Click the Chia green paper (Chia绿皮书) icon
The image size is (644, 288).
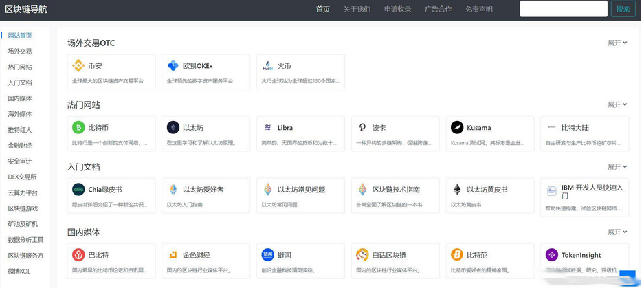pos(78,190)
